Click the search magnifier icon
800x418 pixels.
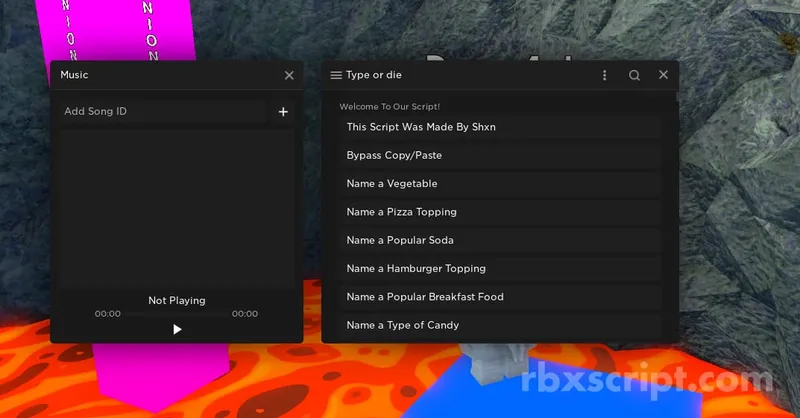[x=634, y=75]
